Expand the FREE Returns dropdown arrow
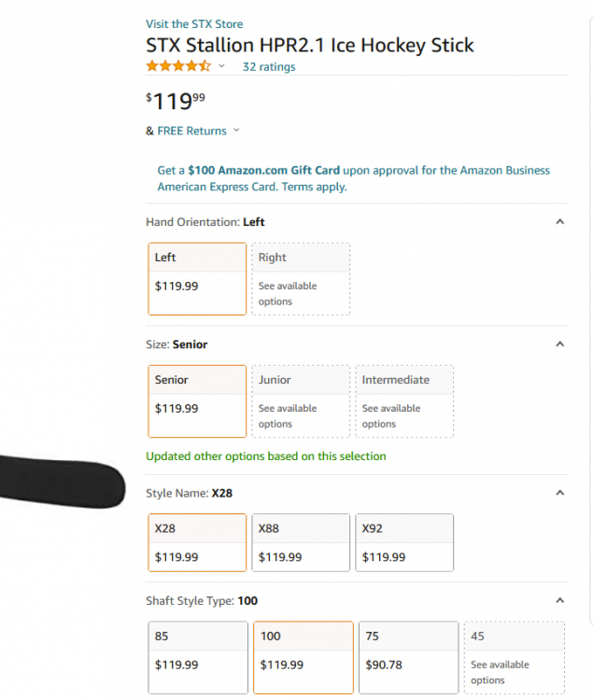Screen dimensions: 593x700 (236, 131)
